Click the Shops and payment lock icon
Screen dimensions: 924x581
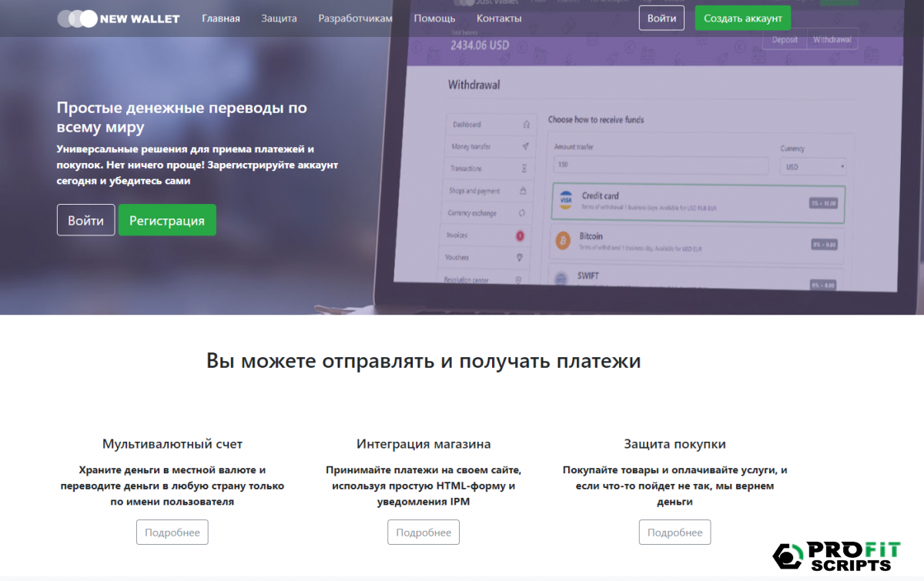pos(523,191)
